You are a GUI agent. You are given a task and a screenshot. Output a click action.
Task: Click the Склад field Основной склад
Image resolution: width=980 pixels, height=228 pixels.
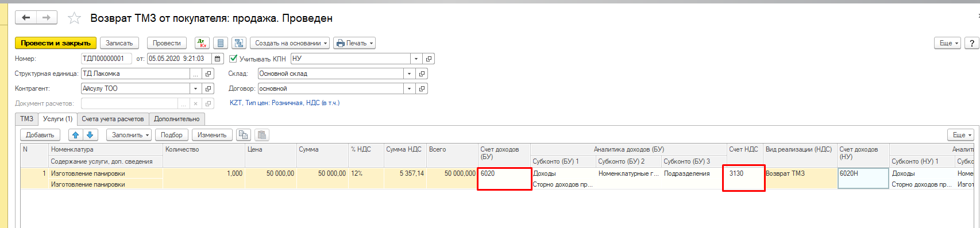click(330, 74)
